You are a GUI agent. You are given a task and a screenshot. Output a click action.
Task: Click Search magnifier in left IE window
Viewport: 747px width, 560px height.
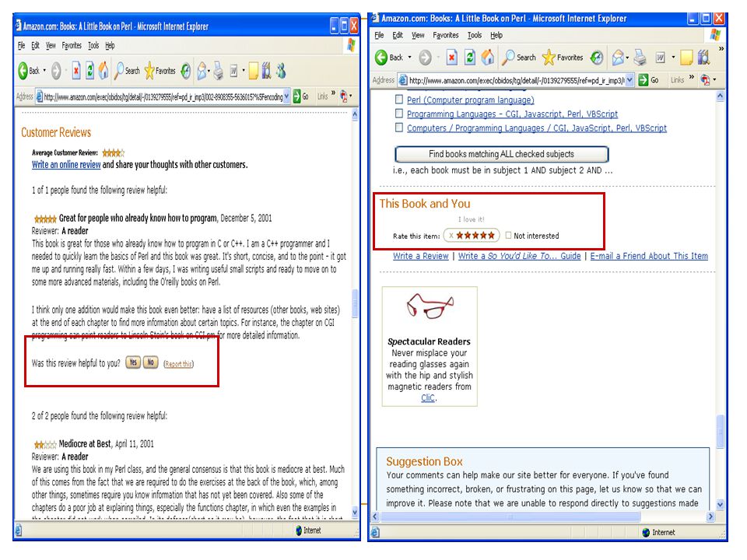coord(119,71)
